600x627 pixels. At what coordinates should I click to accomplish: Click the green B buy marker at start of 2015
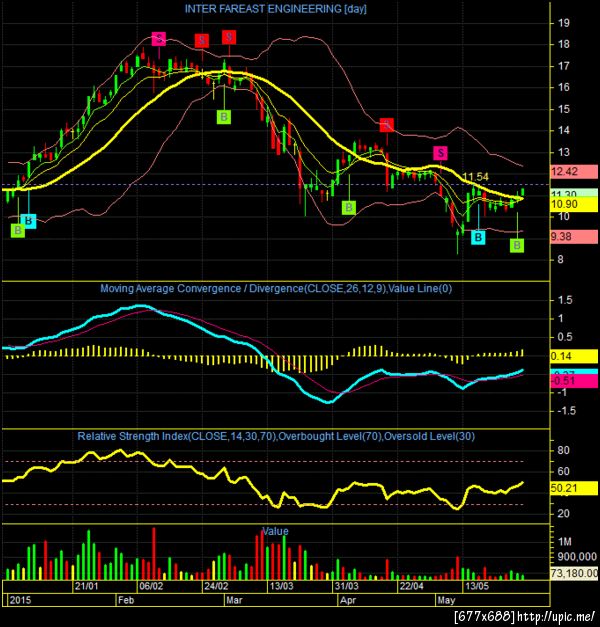[x=18, y=230]
